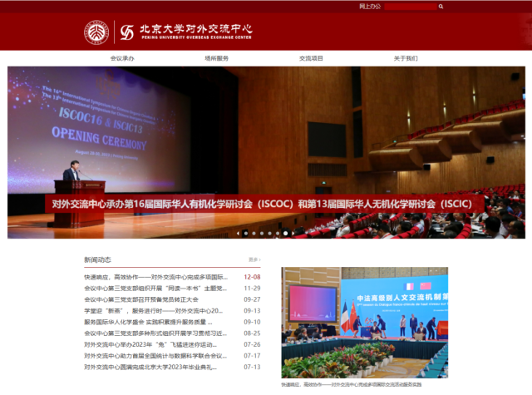The height and width of the screenshot is (395, 532).
Task: Select the first carousel slide dot
Action: [246, 233]
